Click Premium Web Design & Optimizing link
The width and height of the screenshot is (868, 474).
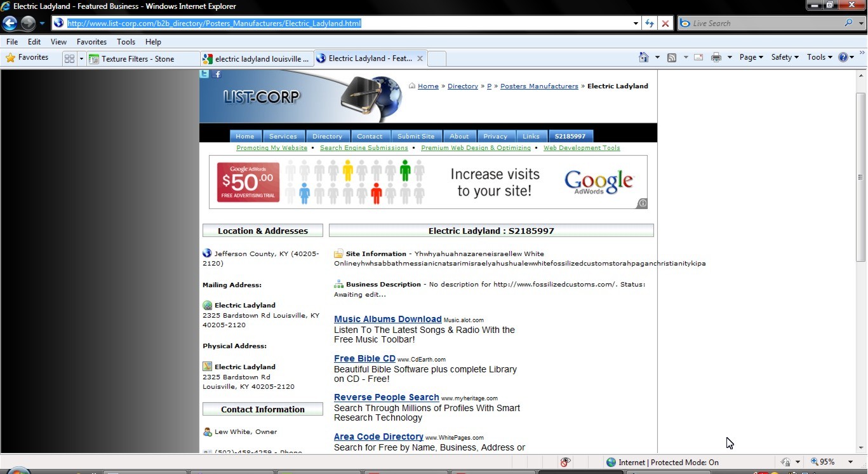pyautogui.click(x=476, y=148)
